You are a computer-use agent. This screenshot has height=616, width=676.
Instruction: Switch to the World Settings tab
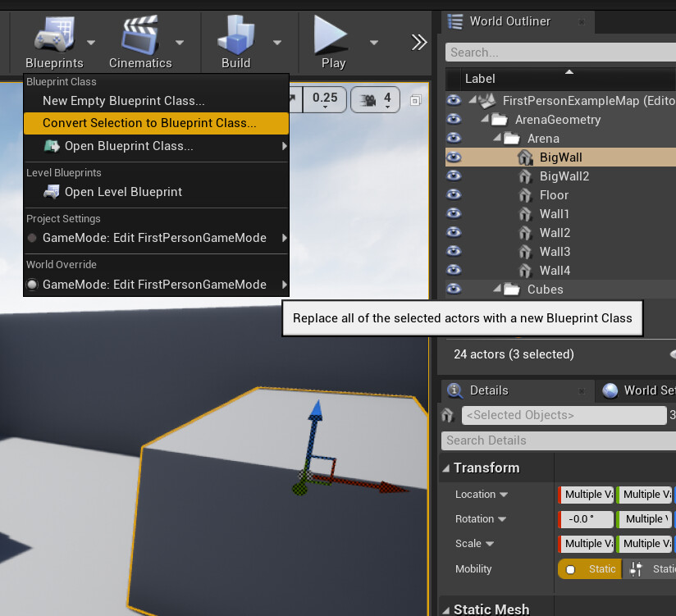(640, 390)
